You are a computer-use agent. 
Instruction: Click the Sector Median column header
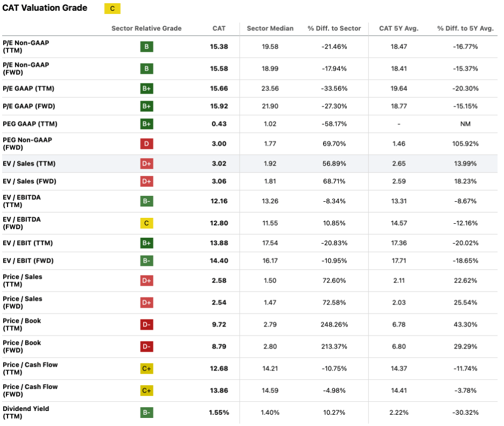pyautogui.click(x=270, y=28)
